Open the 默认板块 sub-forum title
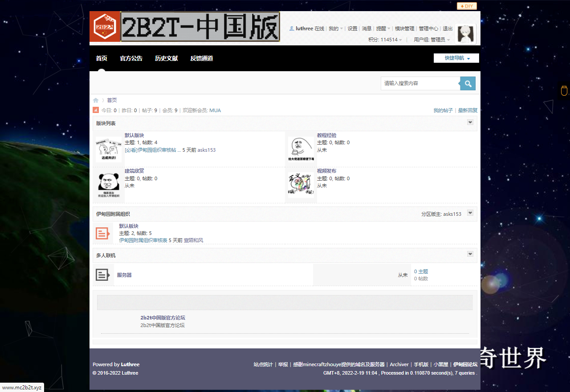570x392 pixels. [129, 226]
